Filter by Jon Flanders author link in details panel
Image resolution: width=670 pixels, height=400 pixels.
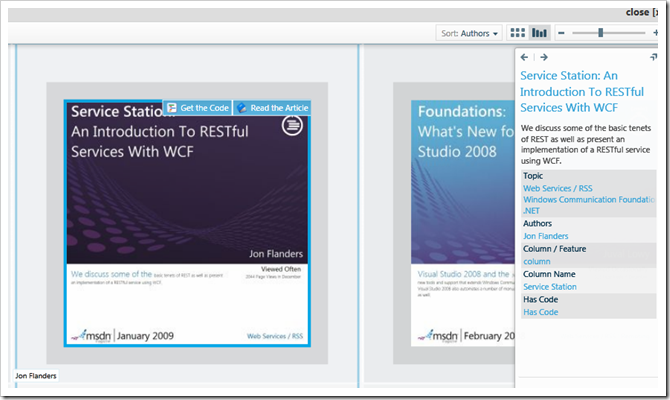546,236
